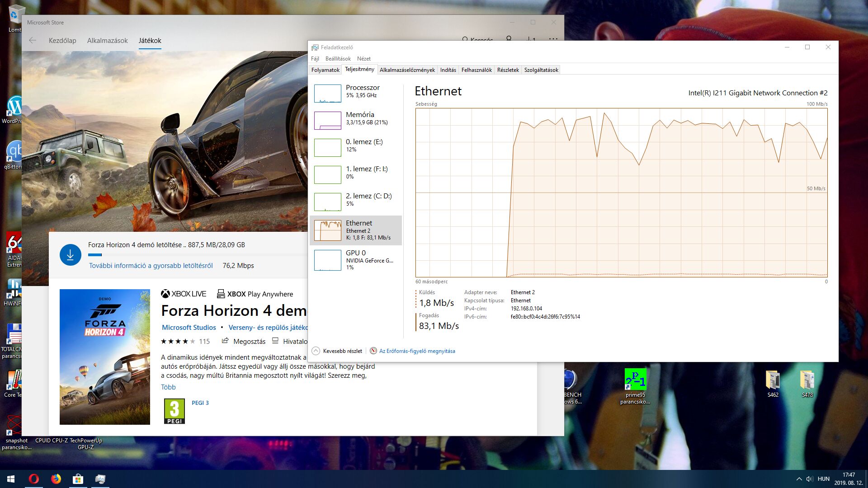Image resolution: width=868 pixels, height=488 pixels.
Task: Open 0. lemez (E:) disk performance
Action: click(356, 147)
